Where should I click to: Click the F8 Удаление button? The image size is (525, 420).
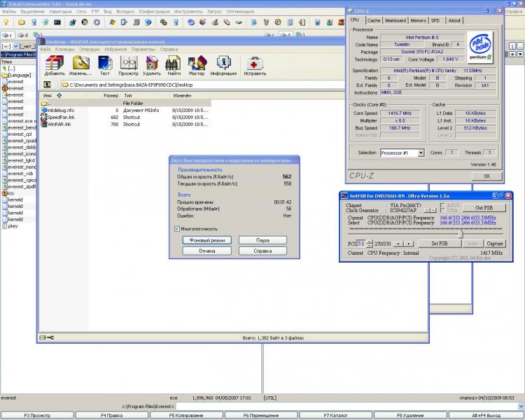410,415
